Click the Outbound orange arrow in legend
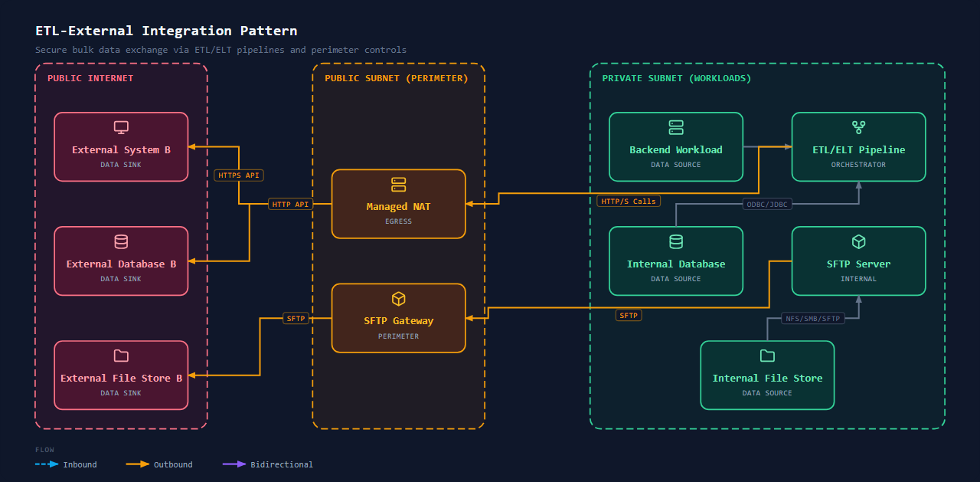Screen dimensions: 980x482 (138, 464)
